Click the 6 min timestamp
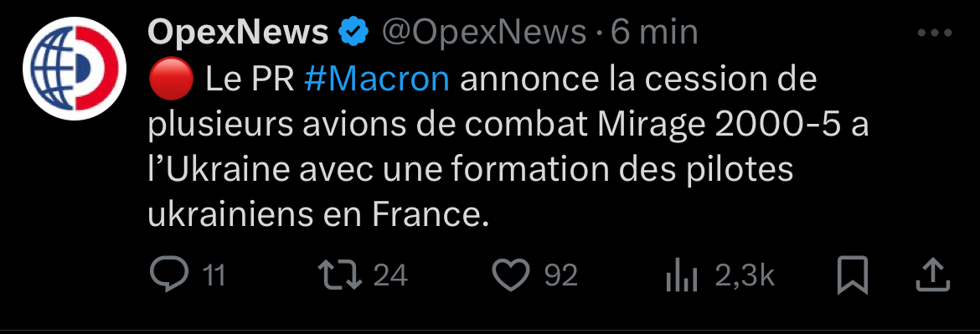Screen dimensions: 980x334 pos(654,32)
